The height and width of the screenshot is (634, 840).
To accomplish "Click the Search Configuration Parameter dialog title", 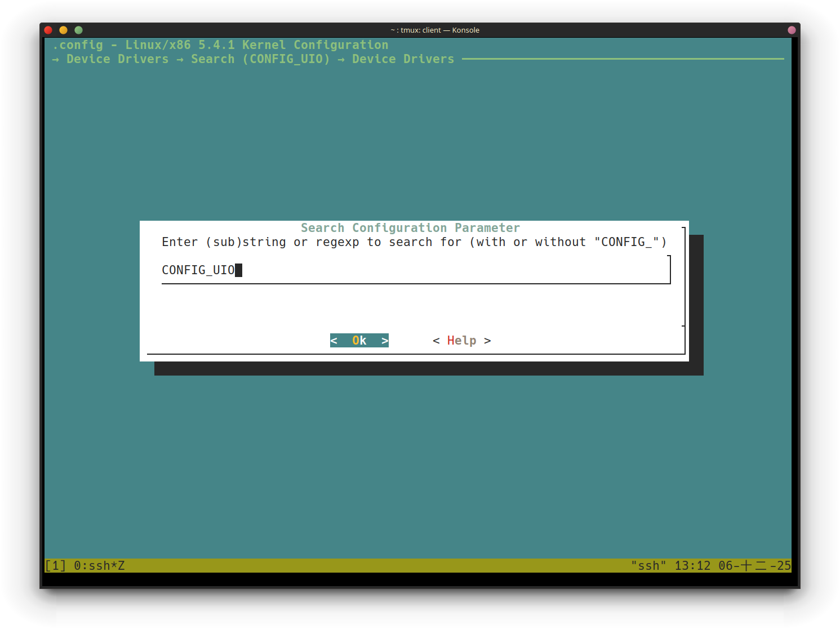I will [410, 228].
